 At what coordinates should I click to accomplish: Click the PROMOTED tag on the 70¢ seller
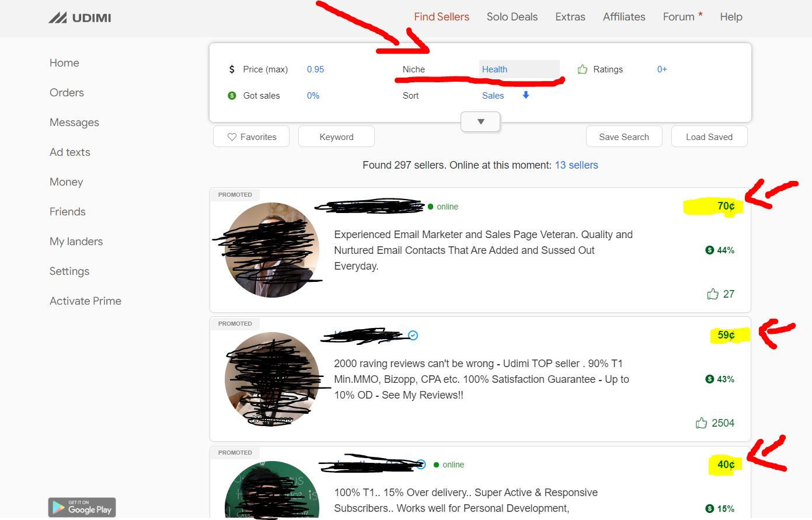pos(235,195)
